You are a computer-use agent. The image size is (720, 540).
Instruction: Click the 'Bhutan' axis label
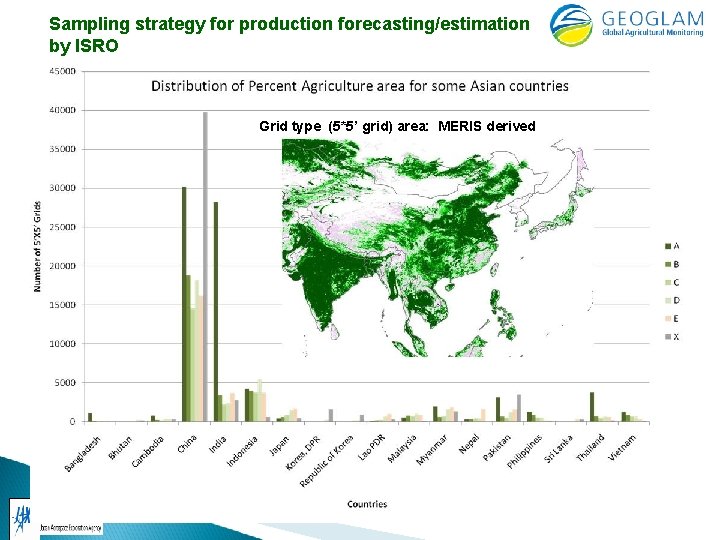(x=120, y=447)
